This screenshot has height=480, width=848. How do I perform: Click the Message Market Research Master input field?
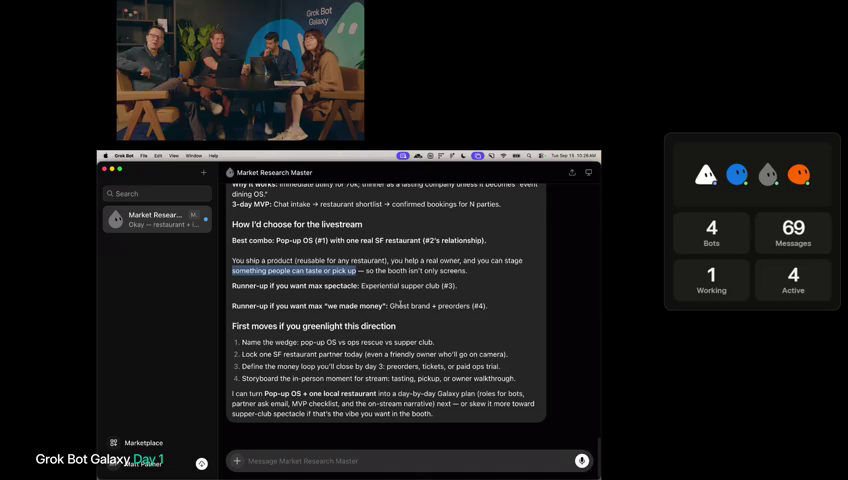click(408, 461)
